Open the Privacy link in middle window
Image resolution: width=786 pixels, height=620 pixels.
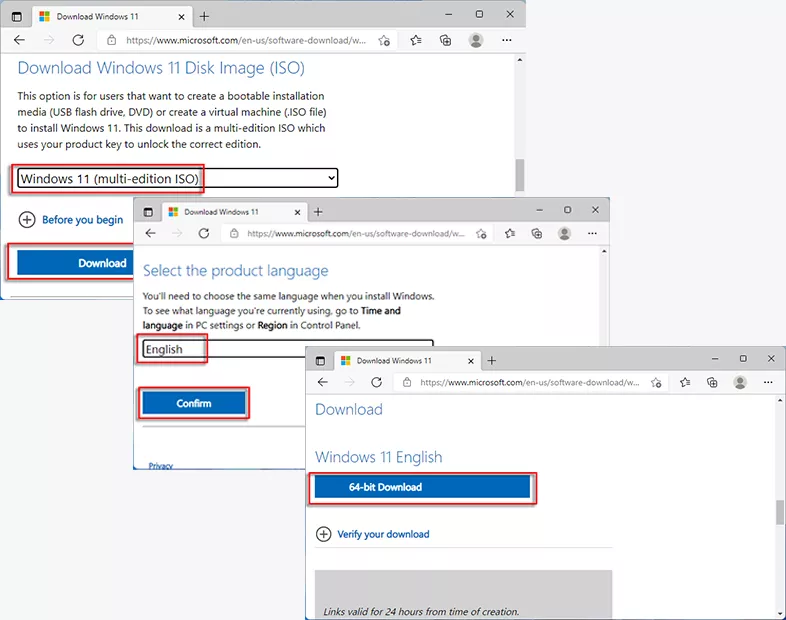point(160,466)
